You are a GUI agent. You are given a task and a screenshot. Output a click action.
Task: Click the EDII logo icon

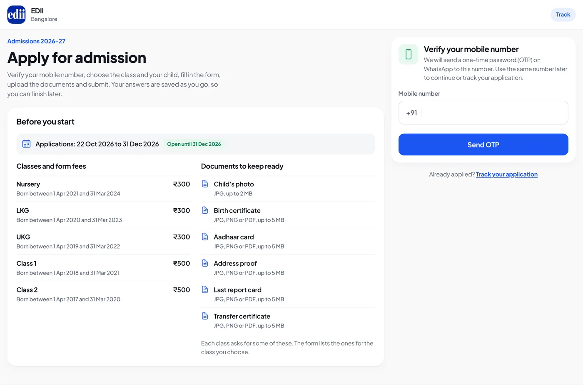click(x=16, y=15)
